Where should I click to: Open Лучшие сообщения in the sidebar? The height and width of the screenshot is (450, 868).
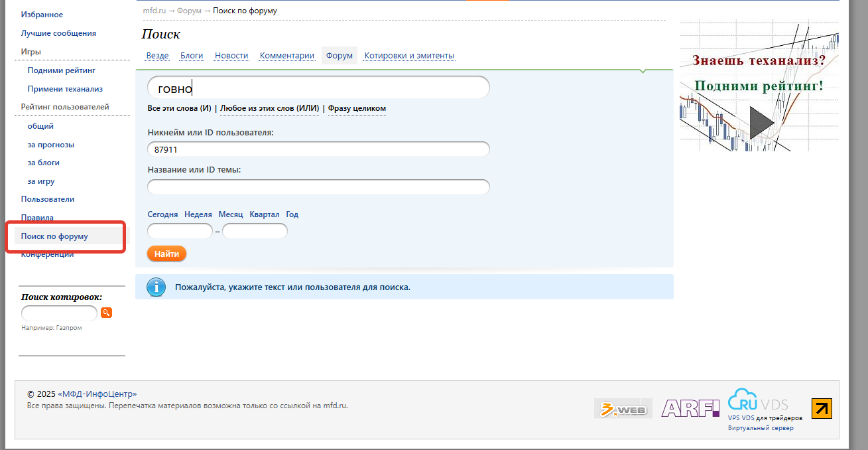pyautogui.click(x=58, y=33)
